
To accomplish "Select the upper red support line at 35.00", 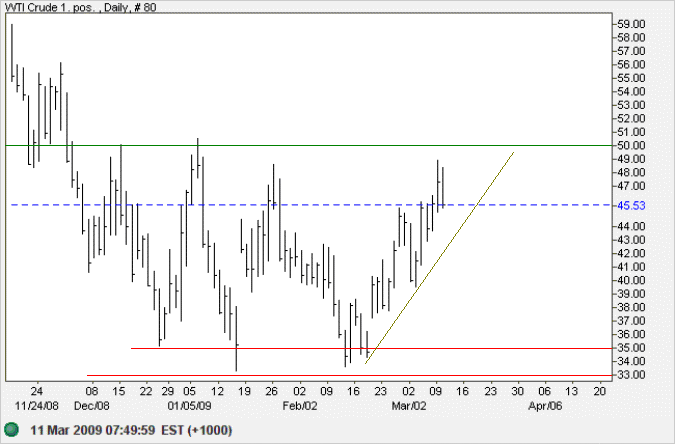I will tap(371, 348).
